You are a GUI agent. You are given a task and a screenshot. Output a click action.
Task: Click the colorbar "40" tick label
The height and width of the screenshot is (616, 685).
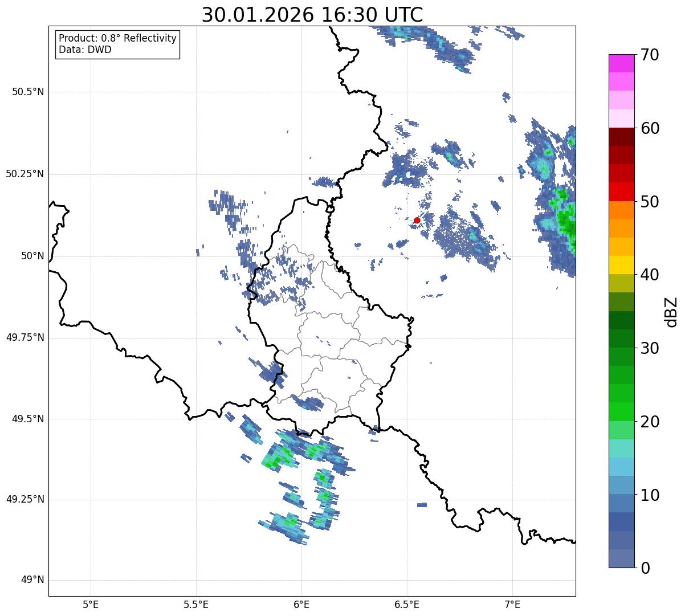coord(650,275)
